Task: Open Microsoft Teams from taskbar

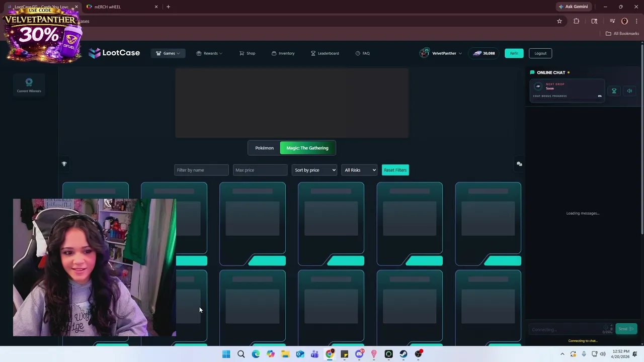Action: click(315, 354)
